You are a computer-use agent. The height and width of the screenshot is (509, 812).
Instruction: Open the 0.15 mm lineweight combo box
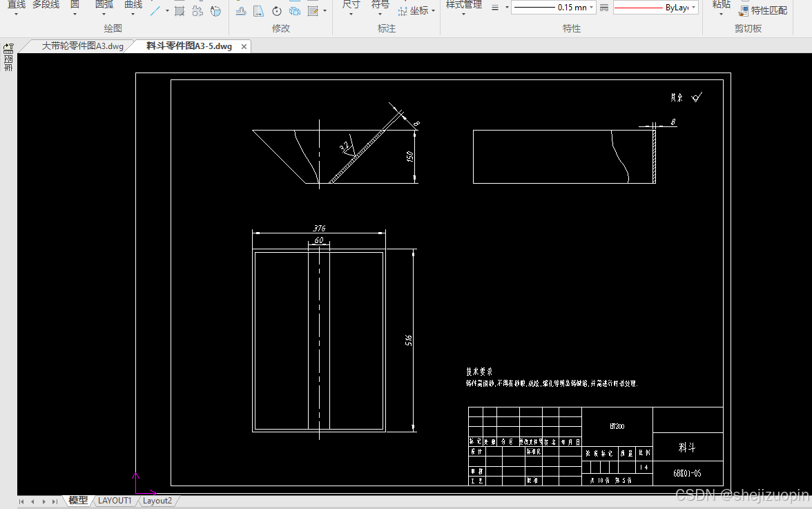tap(553, 7)
